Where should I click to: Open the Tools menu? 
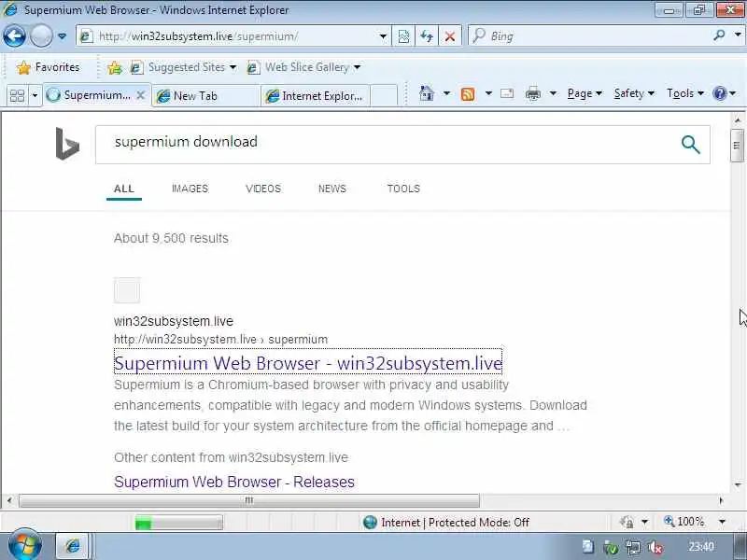[685, 93]
